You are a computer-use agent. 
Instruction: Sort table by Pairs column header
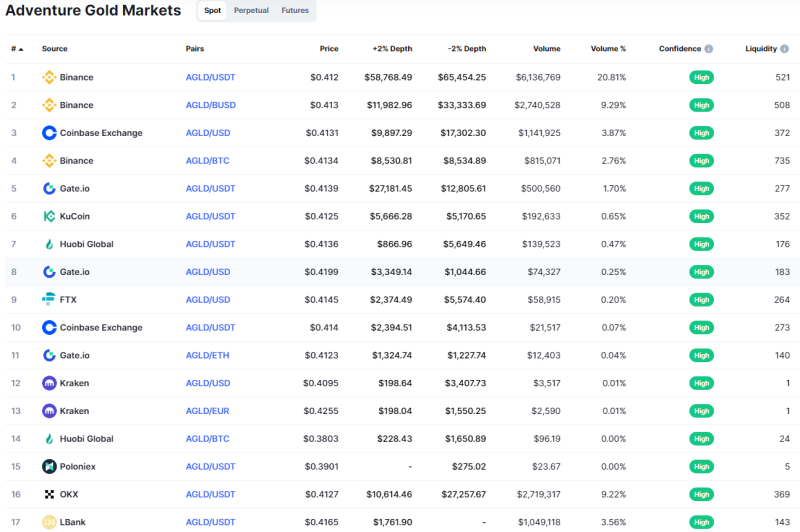click(x=195, y=49)
